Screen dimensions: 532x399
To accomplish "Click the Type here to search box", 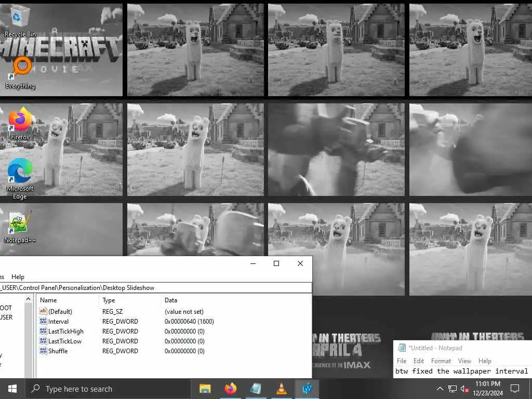I will coord(108,389).
